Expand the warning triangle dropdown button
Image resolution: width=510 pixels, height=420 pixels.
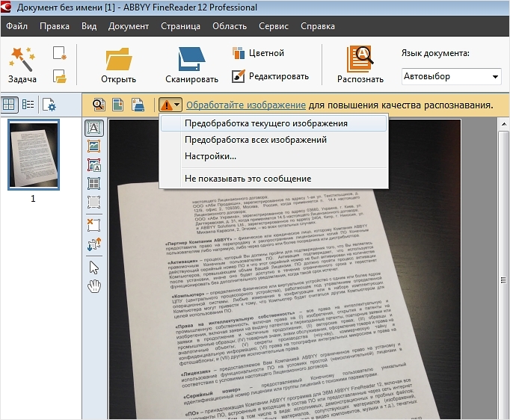(x=170, y=105)
